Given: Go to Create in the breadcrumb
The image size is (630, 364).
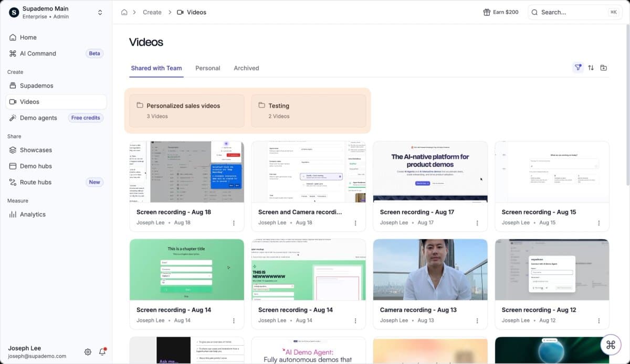Looking at the screenshot, I should pyautogui.click(x=152, y=12).
